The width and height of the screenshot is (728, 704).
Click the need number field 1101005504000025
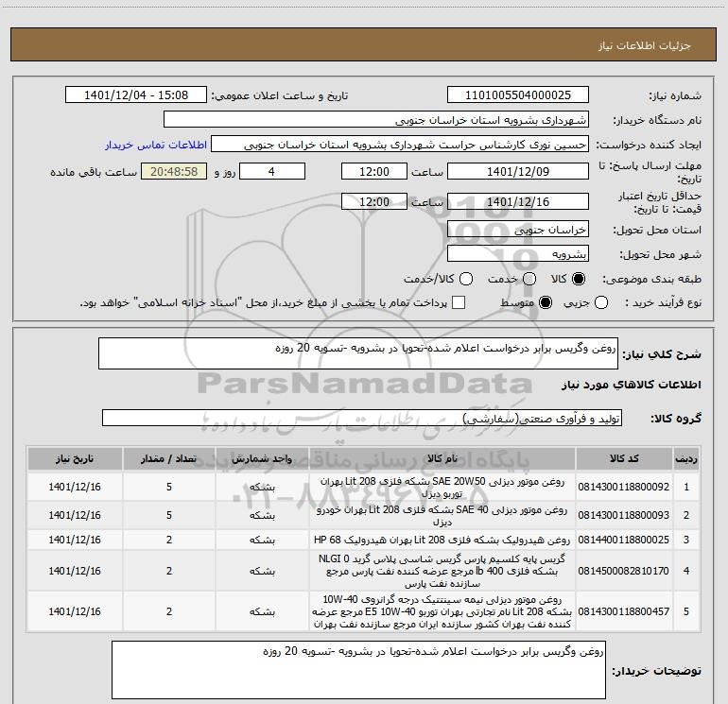click(518, 95)
